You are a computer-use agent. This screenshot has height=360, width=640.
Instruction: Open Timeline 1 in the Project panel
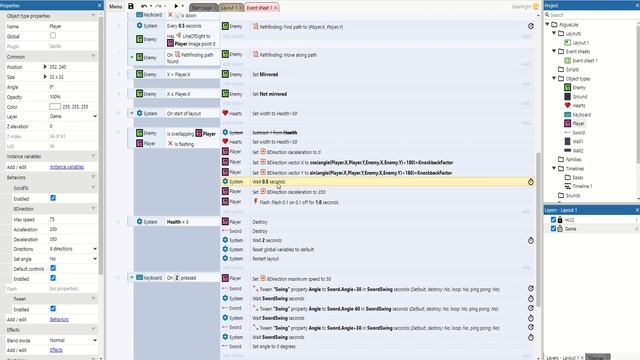tap(578, 186)
